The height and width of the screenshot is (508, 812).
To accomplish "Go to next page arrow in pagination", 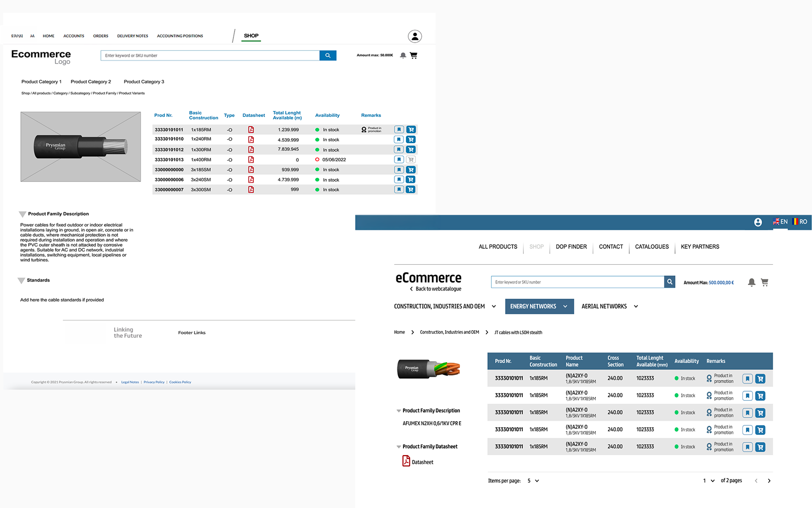I will (769, 481).
